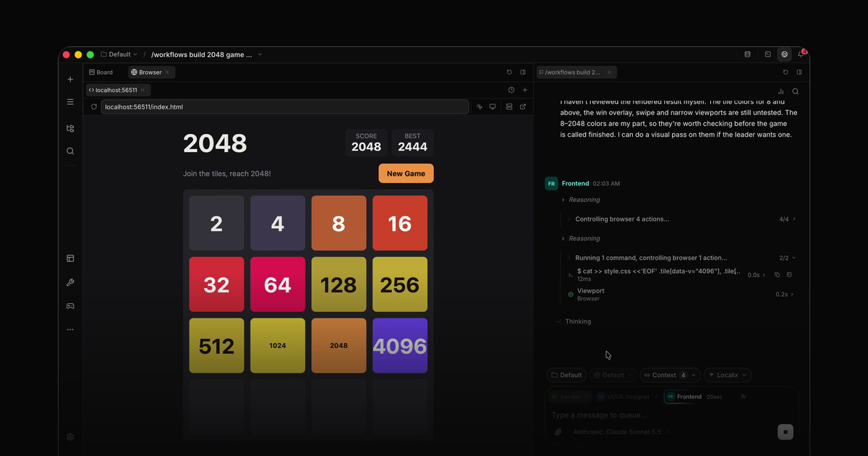Click the Default folder chip above message box
This screenshot has width=868, height=456.
tap(566, 375)
